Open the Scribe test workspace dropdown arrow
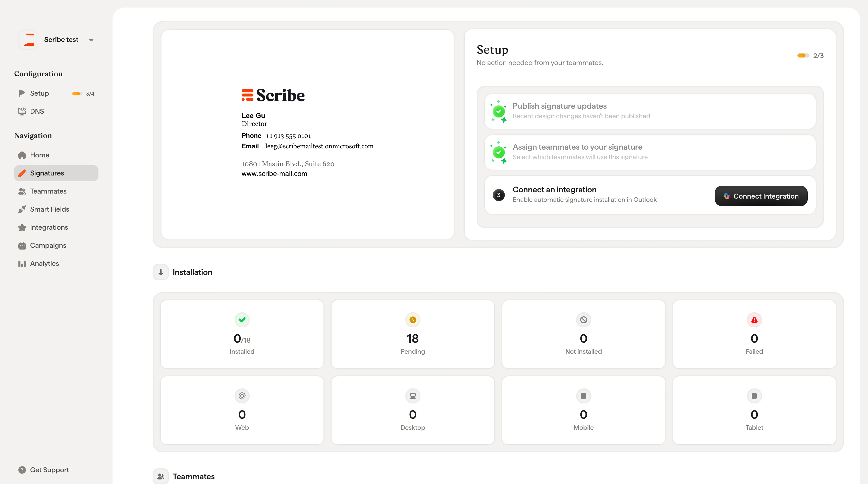The width and height of the screenshot is (868, 484). point(91,40)
